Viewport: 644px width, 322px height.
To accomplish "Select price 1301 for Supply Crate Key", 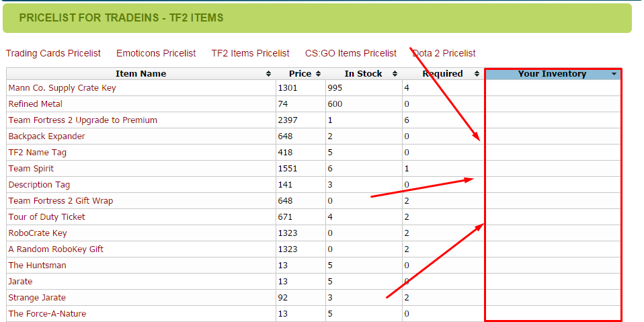I will click(288, 88).
